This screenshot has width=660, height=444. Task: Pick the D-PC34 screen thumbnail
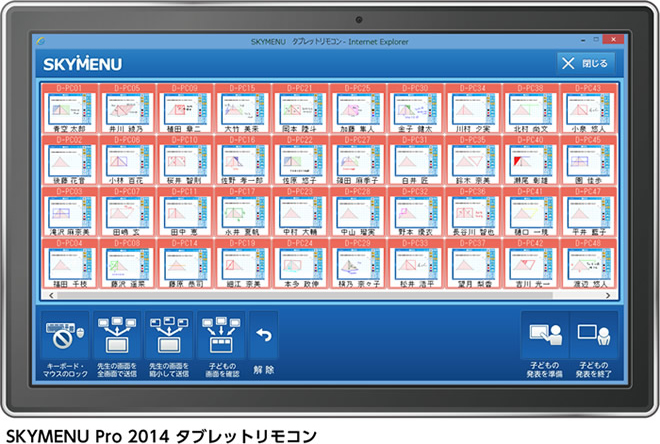pos(473,108)
